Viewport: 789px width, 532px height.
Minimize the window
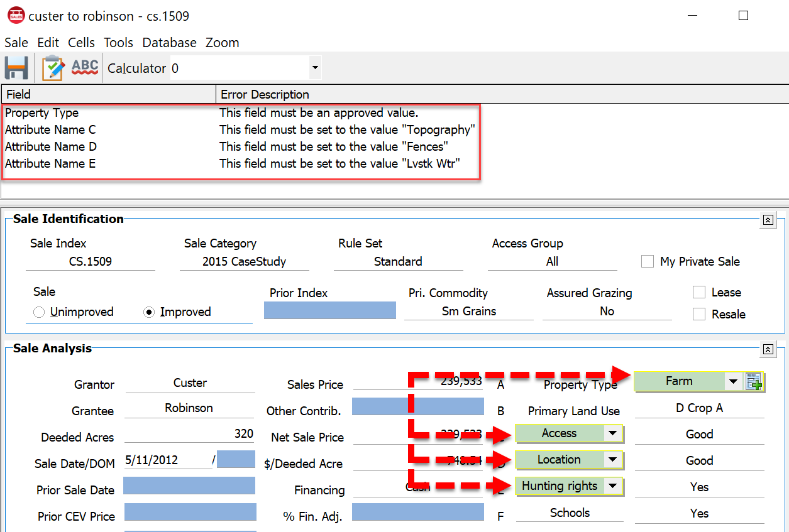pyautogui.click(x=693, y=16)
